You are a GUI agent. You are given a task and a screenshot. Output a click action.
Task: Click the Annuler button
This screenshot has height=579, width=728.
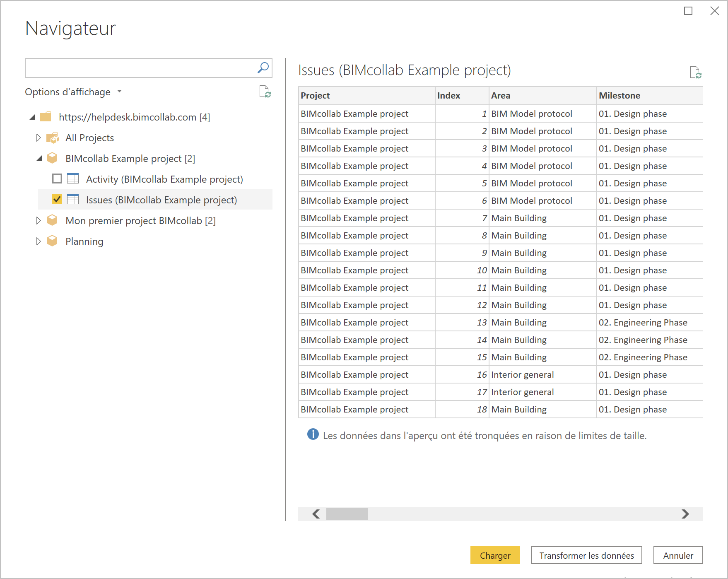click(x=678, y=555)
